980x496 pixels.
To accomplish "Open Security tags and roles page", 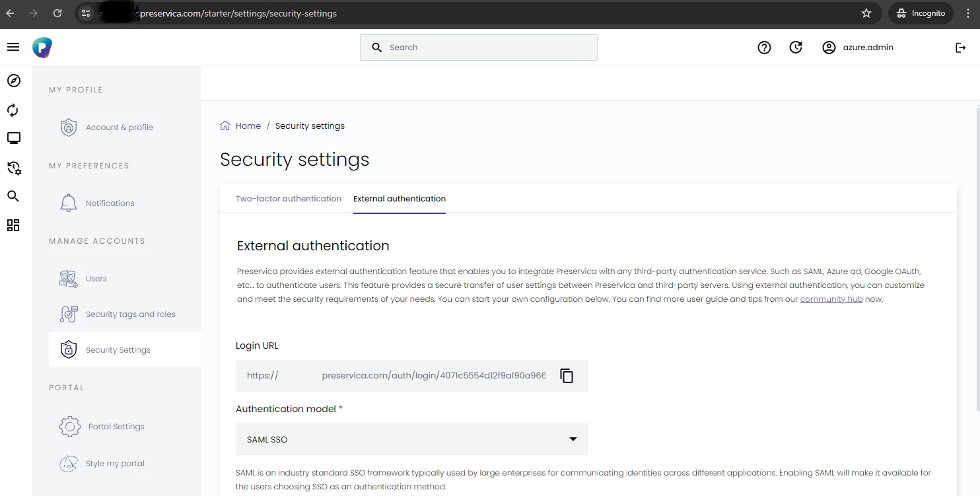I will (x=130, y=314).
